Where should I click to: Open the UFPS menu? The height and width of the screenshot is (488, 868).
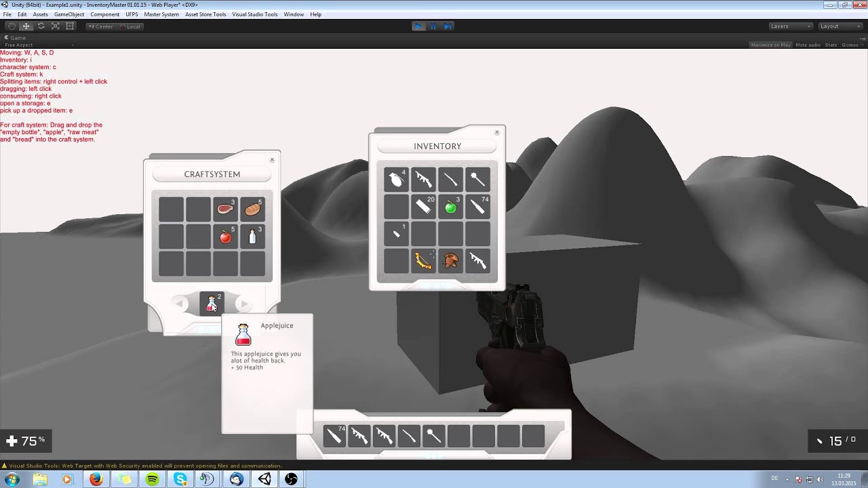coord(132,14)
